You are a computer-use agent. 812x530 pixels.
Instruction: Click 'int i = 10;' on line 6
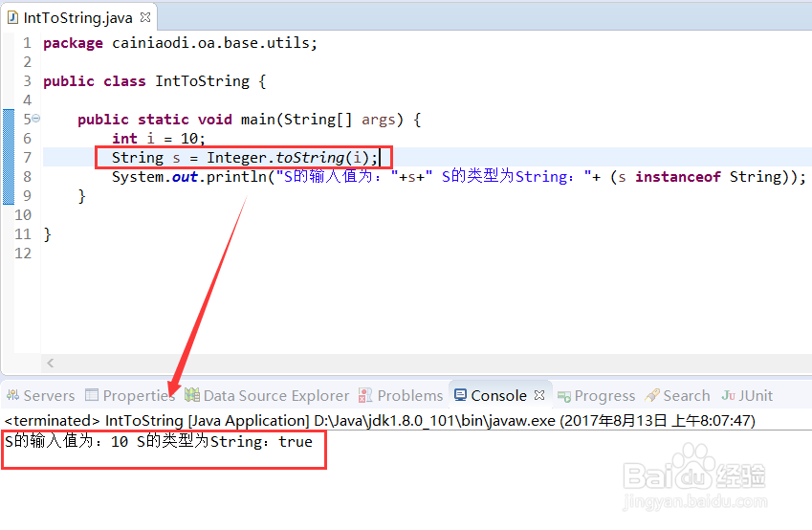click(x=159, y=139)
